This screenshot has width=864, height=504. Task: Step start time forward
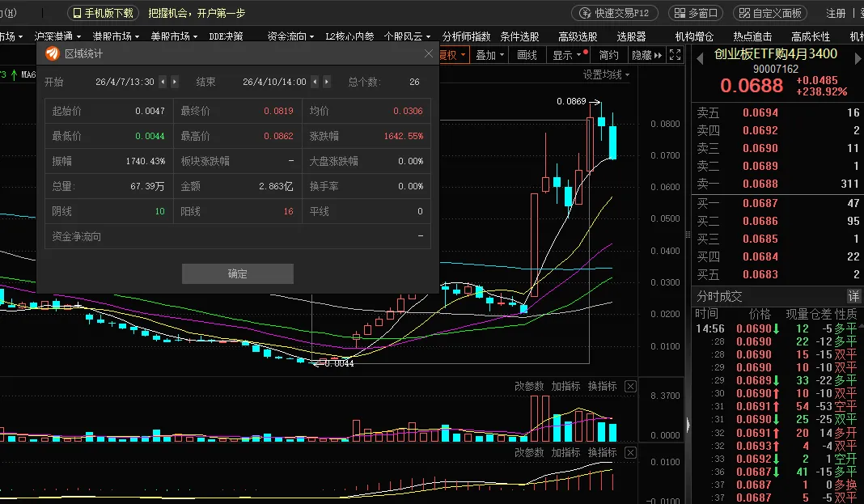pyautogui.click(x=174, y=82)
